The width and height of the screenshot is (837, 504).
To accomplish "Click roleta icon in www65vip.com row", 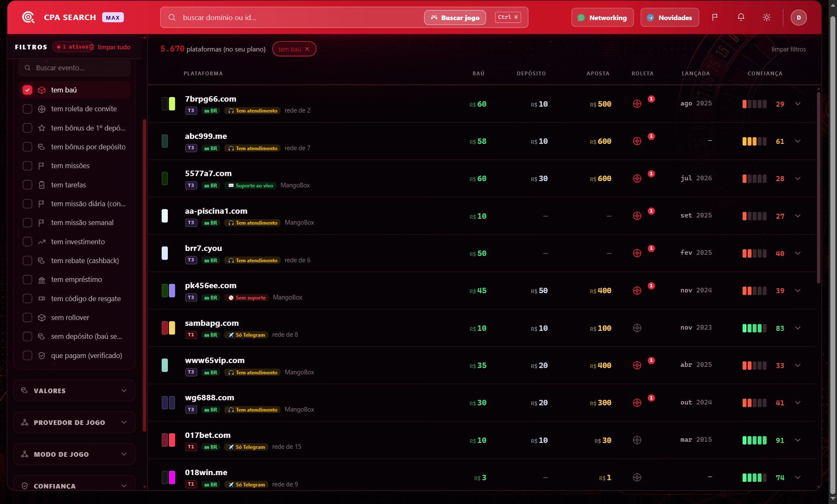I will 637,366.
